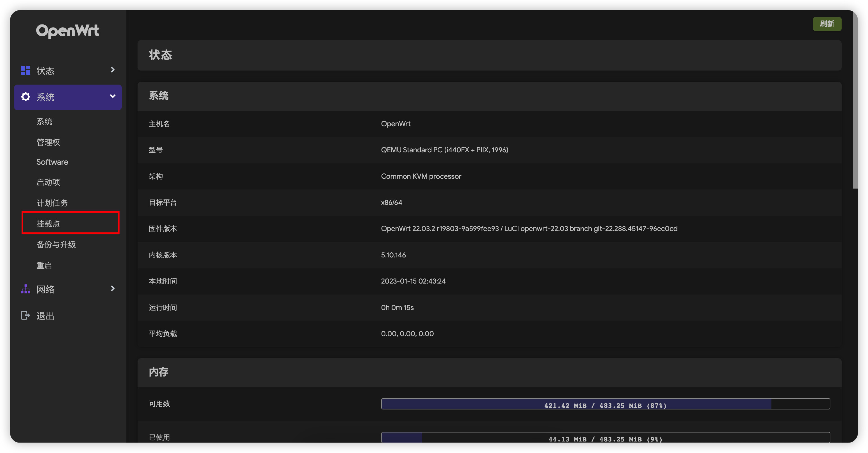868x453 pixels.
Task: Open the 状态 sidebar menu
Action: [x=68, y=71]
